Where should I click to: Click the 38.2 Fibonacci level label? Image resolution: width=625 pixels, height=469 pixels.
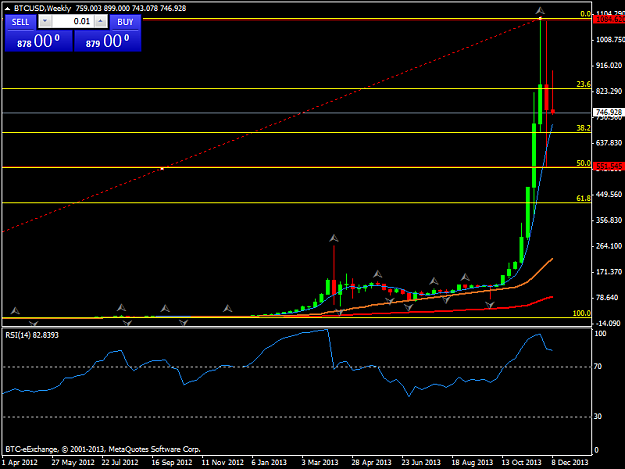pyautogui.click(x=584, y=128)
